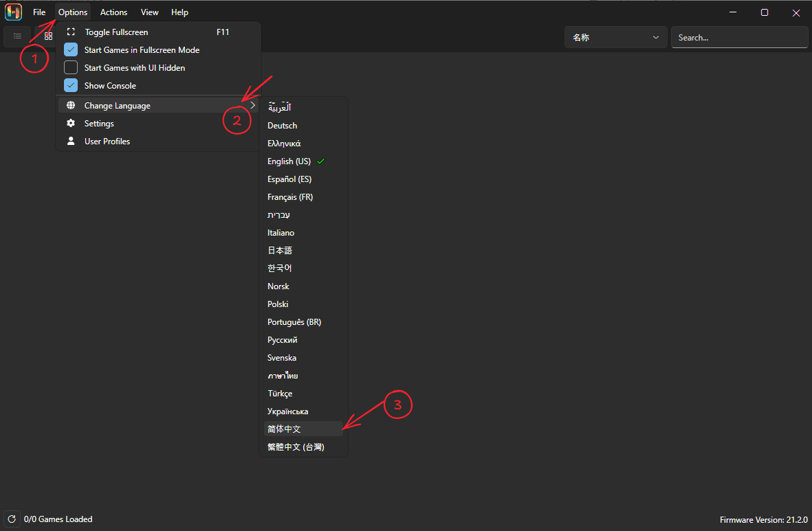This screenshot has width=812, height=531.
Task: Click the Search input field
Action: (738, 38)
